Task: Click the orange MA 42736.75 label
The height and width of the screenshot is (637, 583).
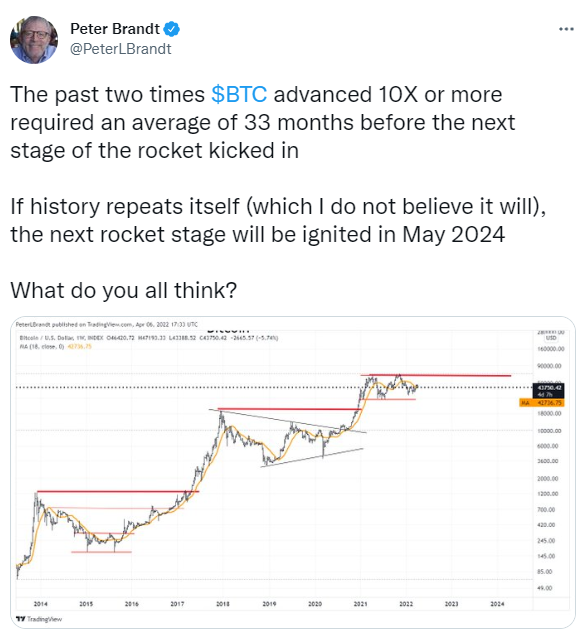Action: pos(542,403)
